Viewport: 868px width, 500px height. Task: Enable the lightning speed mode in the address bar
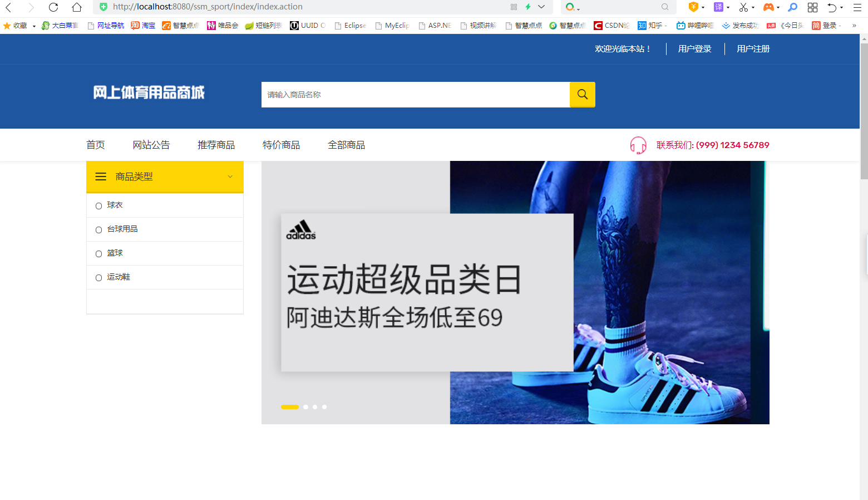coord(528,7)
